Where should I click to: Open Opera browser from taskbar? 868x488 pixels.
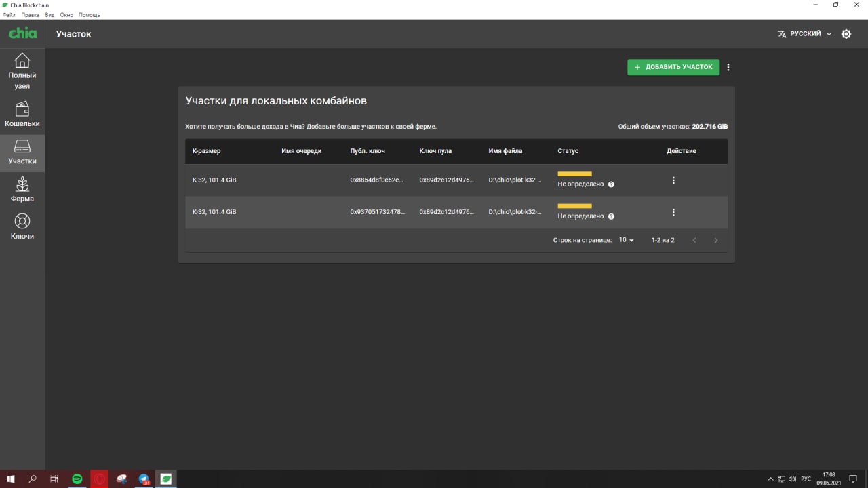coord(100,479)
